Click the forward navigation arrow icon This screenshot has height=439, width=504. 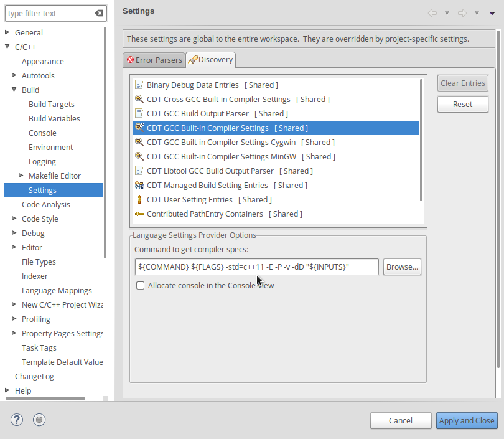pyautogui.click(x=462, y=12)
